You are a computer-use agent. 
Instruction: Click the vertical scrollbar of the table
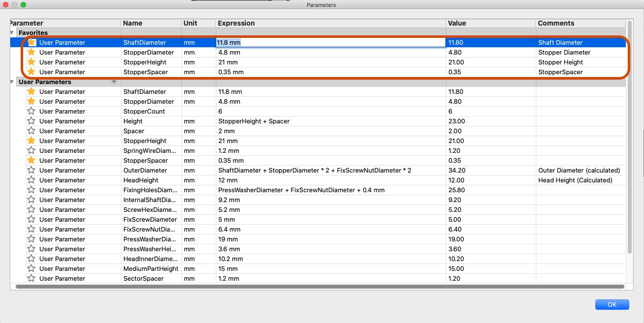coord(629,138)
